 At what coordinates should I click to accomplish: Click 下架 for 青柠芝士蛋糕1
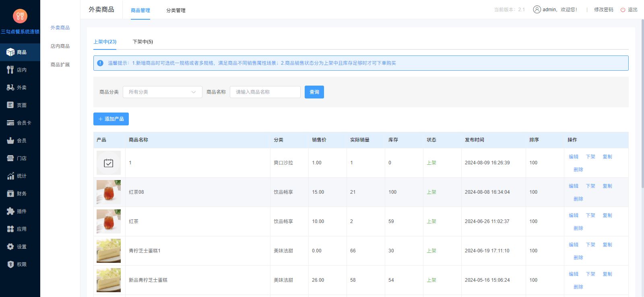[x=590, y=245]
